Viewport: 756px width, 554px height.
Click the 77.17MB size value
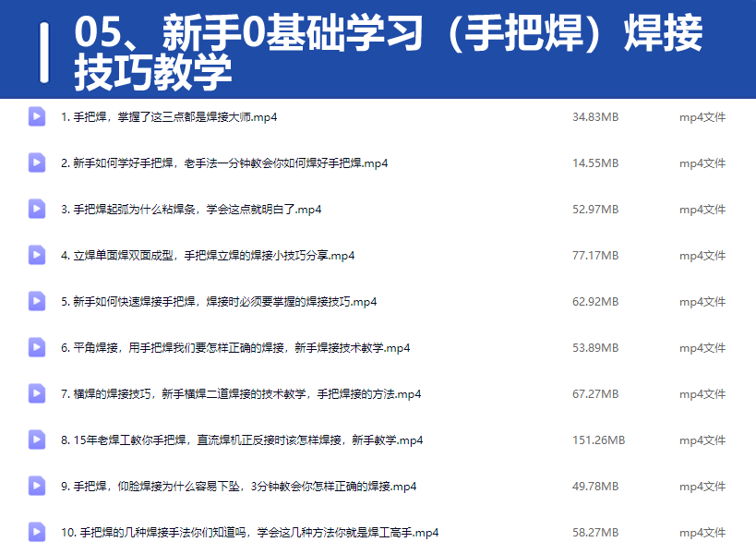[595, 256]
